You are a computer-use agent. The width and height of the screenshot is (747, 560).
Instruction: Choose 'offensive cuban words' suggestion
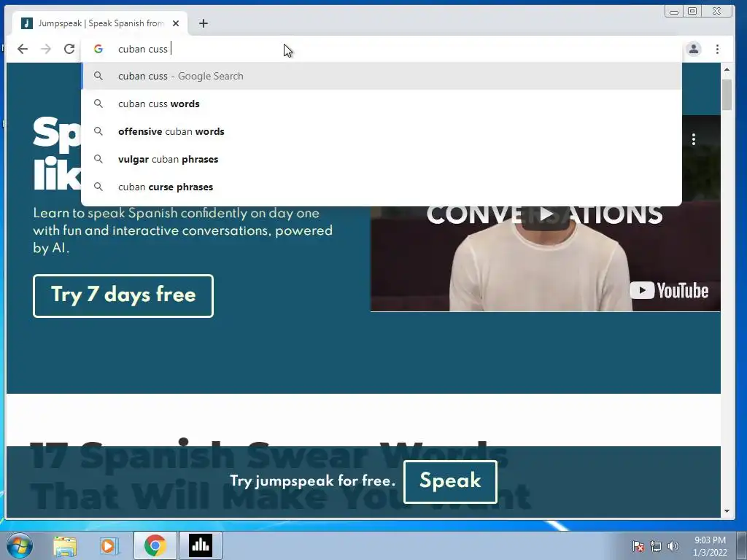pyautogui.click(x=382, y=131)
